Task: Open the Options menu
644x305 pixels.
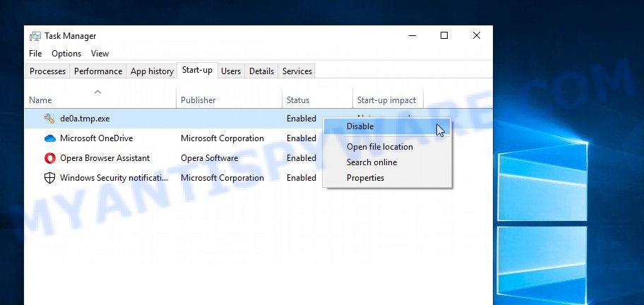Action: click(66, 54)
